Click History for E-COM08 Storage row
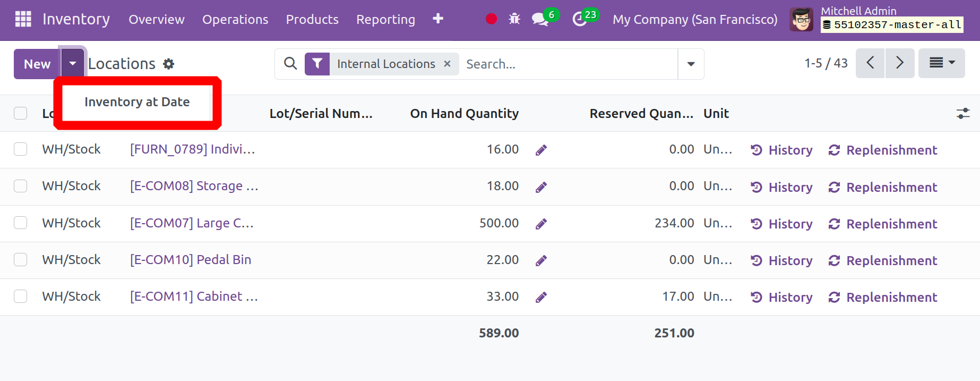Screen dimensions: 980x381 pyautogui.click(x=781, y=187)
